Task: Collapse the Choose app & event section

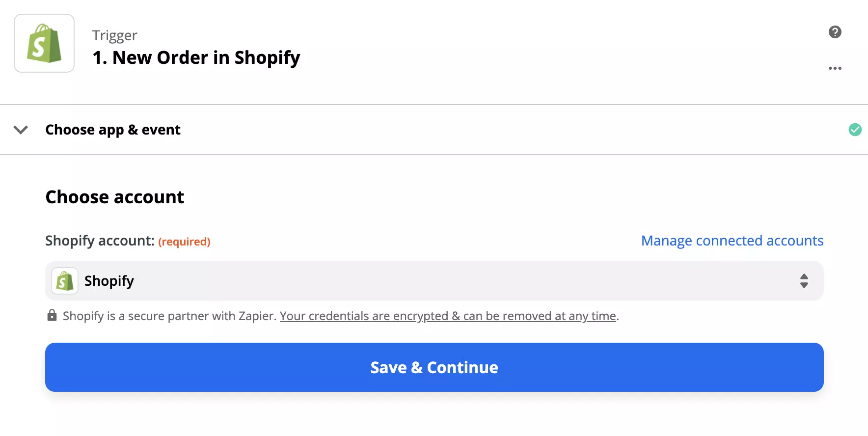Action: coord(20,130)
